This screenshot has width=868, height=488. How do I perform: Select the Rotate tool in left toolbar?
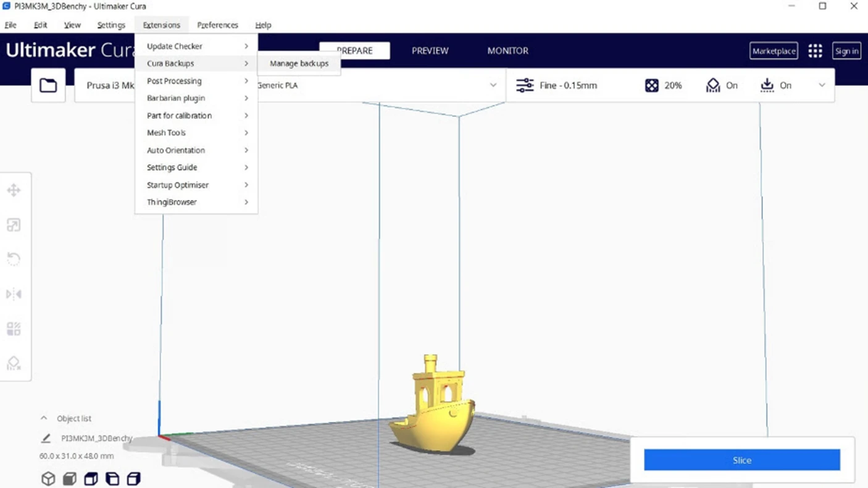pyautogui.click(x=14, y=259)
